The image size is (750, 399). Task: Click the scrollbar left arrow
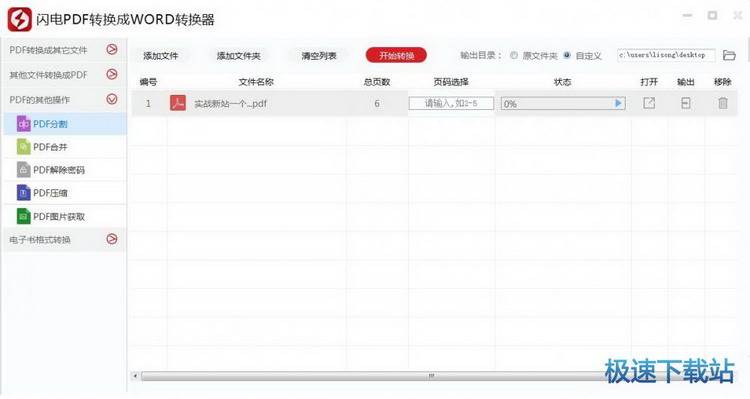click(135, 376)
